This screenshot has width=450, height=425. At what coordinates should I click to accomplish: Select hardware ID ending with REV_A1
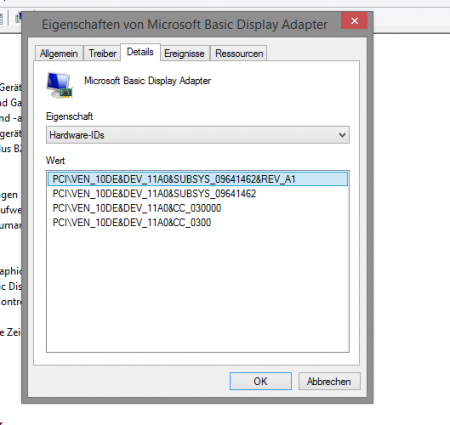coord(198,179)
